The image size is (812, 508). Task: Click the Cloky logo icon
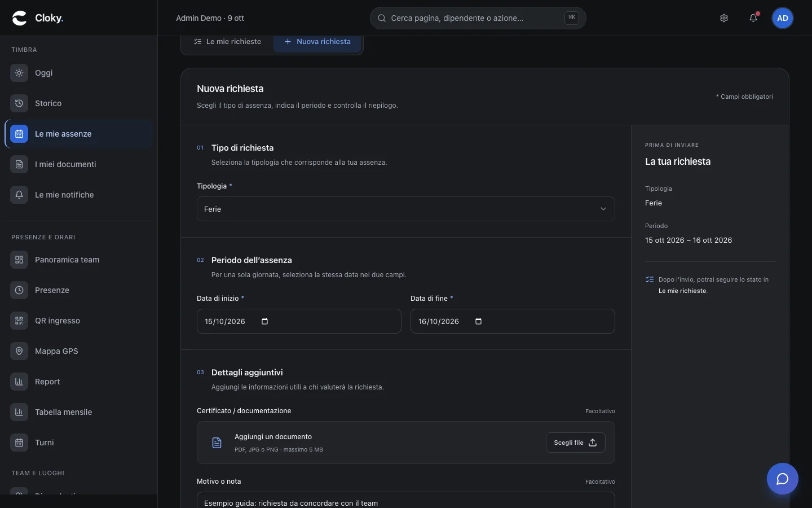[19, 18]
